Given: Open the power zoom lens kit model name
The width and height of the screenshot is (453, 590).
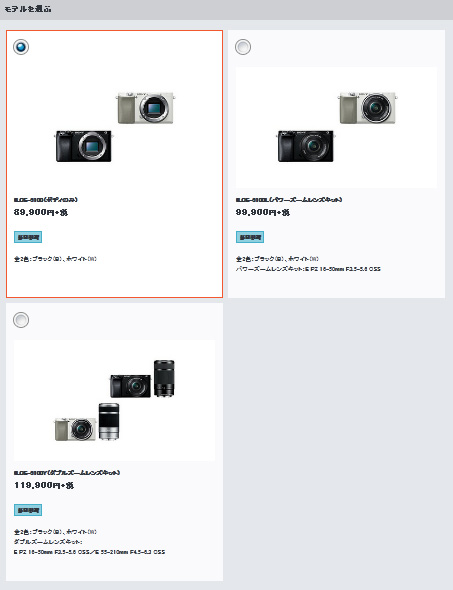Looking at the screenshot, I should click(289, 199).
